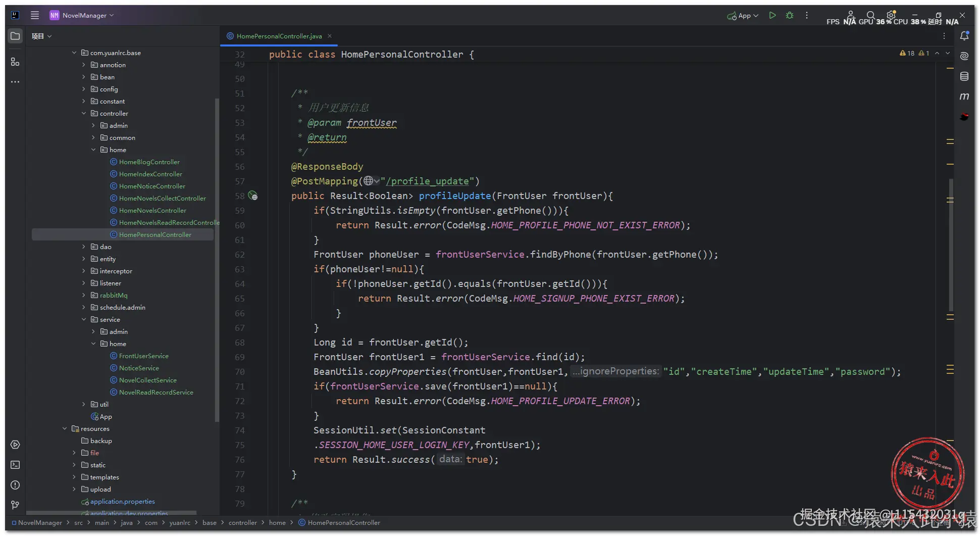
Task: Open NovelCollectService in the project tree
Action: 148,380
